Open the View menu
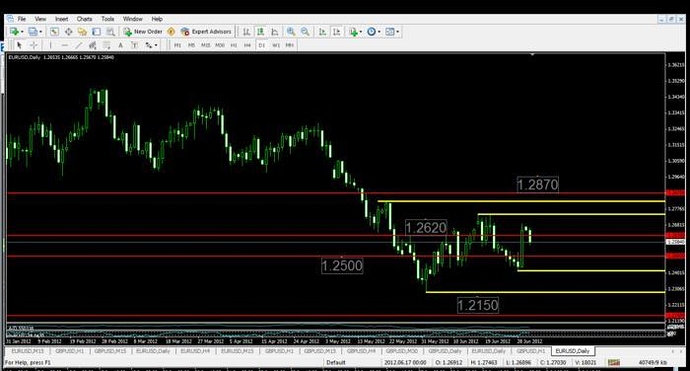Viewport: 690px width, 371px height. (x=40, y=19)
